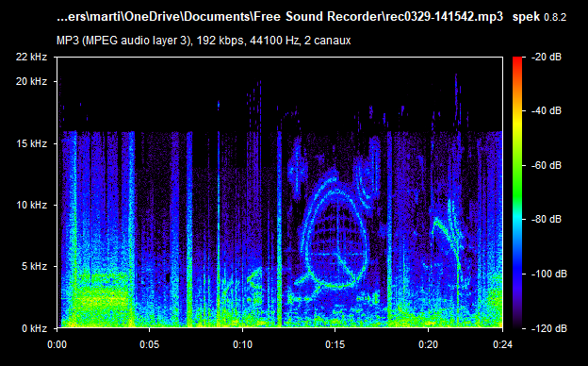
Task: Click the 15 kHz frequency axis label
Action: 31,143
